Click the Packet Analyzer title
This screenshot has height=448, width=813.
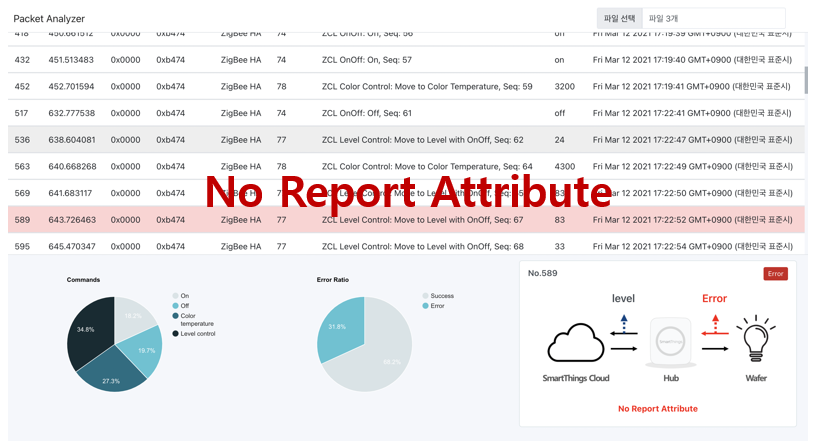[x=49, y=19]
